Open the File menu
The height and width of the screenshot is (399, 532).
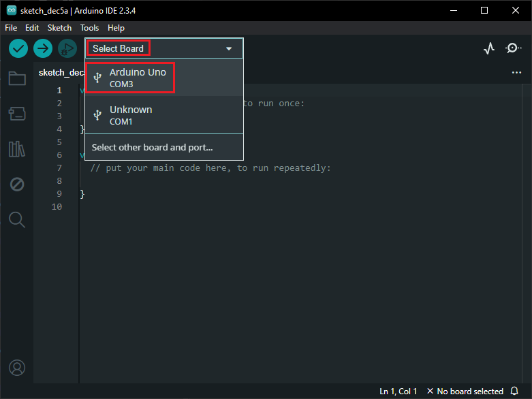[x=11, y=28]
